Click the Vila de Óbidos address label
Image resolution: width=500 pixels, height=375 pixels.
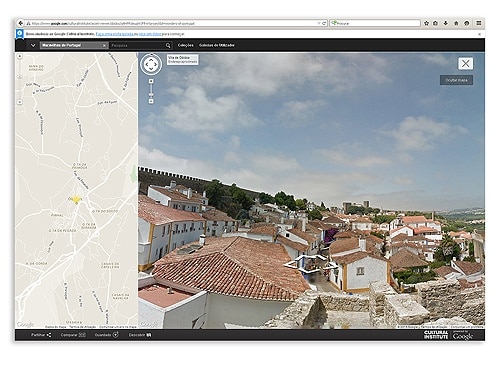[x=182, y=60]
